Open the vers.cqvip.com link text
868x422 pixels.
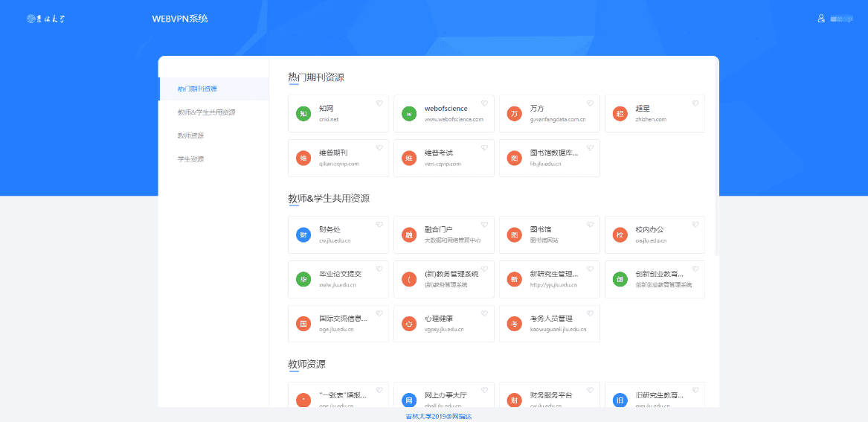[x=443, y=164]
